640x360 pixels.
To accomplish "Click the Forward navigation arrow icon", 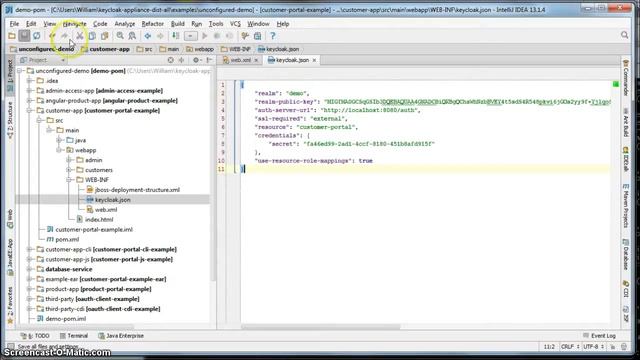I will [x=160, y=36].
